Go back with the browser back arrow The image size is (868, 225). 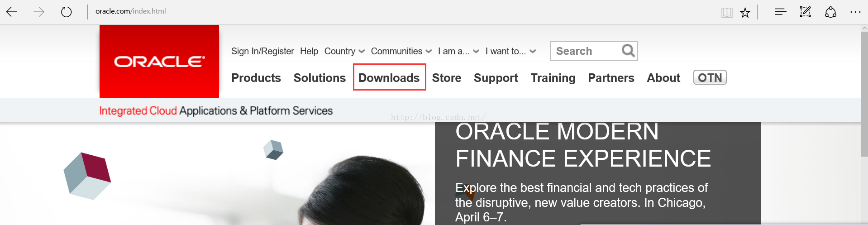coord(12,12)
